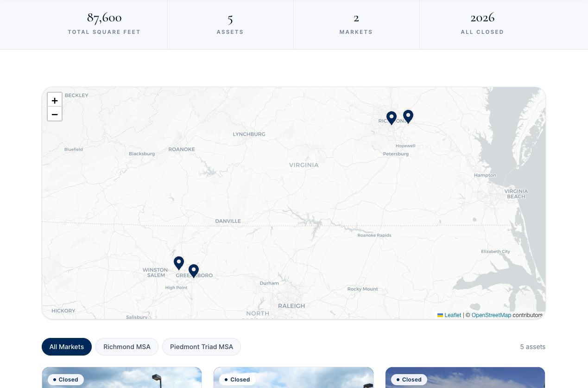Click the Blacksburg label on map
The image size is (588, 388).
[x=142, y=153]
